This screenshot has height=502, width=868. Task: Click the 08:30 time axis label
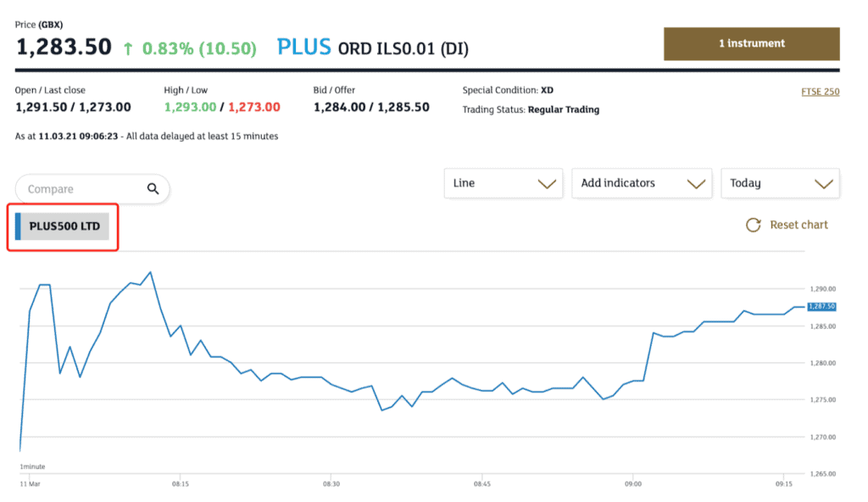pyautogui.click(x=331, y=483)
